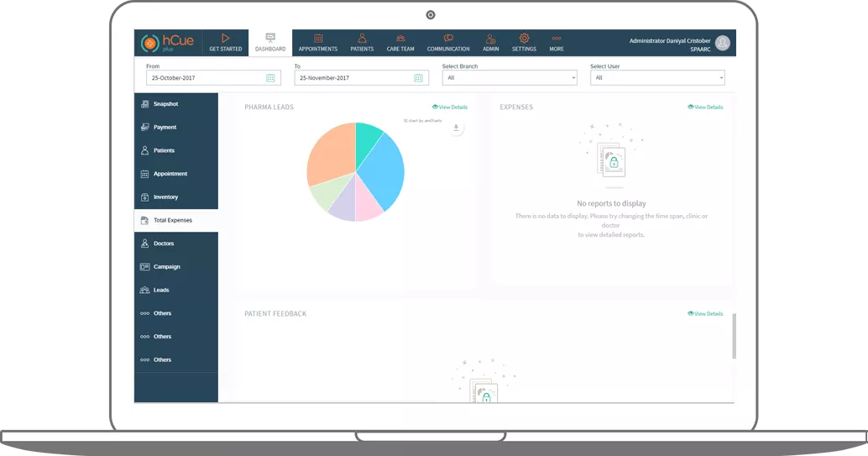Open the To date calendar picker icon
The height and width of the screenshot is (456, 868).
[419, 78]
